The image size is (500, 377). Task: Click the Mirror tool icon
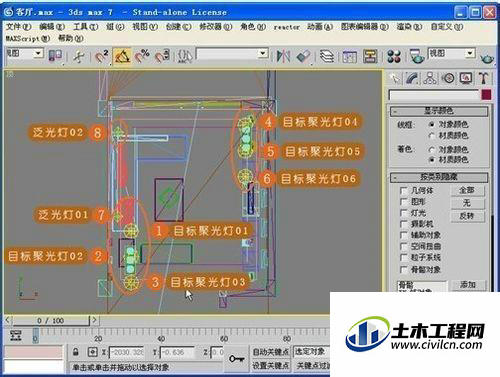coord(283,56)
